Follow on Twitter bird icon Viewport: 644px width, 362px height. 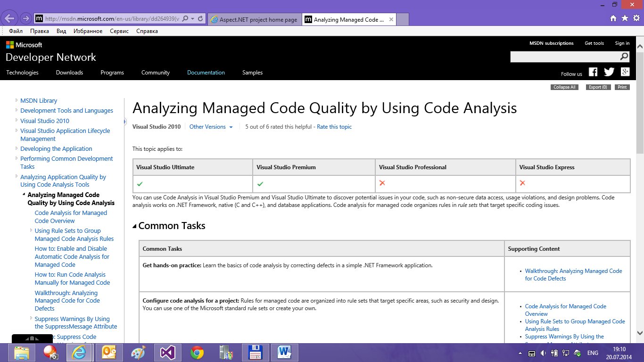tap(609, 72)
